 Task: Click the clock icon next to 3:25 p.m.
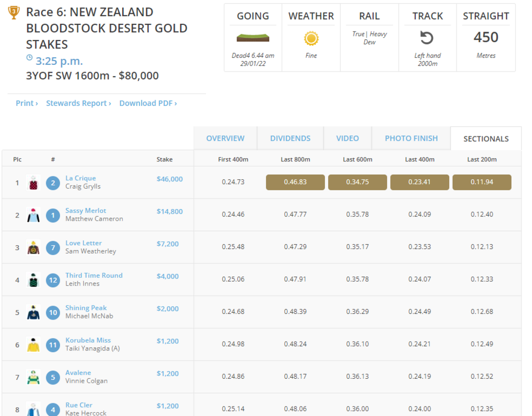[29, 58]
